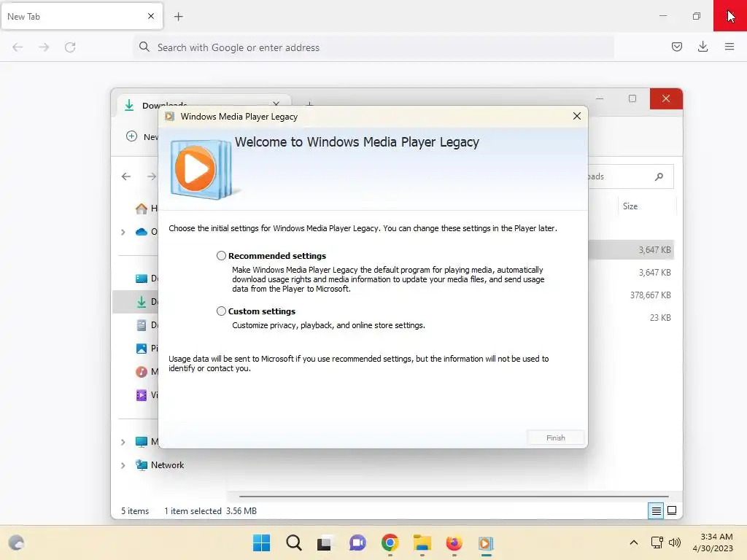Screen dimensions: 747x560
Task: Open File Explorer from taskbar
Action: (422, 542)
